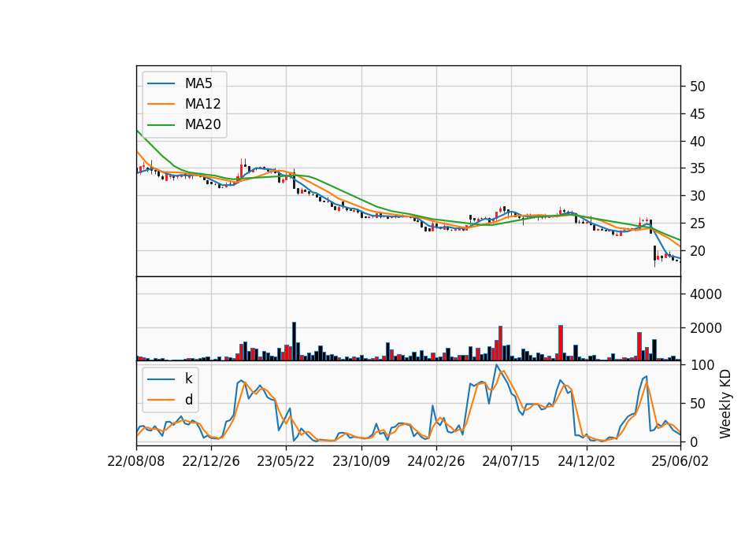Click the orange MA12 legend line swatch
This screenshot has height=543, width=756.
tap(161, 104)
